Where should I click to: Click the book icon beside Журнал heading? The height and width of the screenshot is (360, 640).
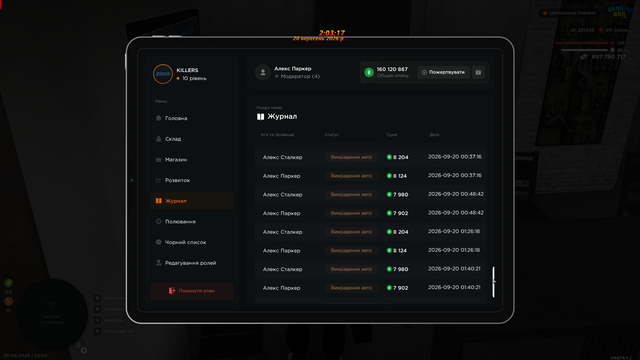[x=260, y=117]
